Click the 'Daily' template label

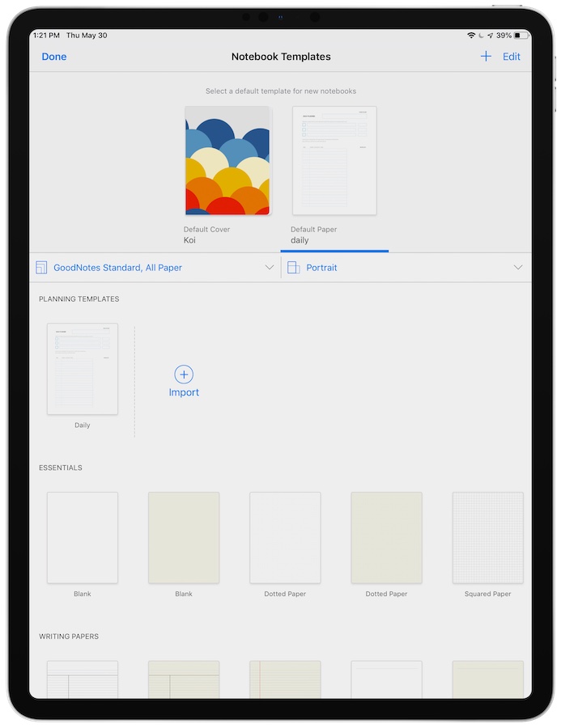point(83,425)
